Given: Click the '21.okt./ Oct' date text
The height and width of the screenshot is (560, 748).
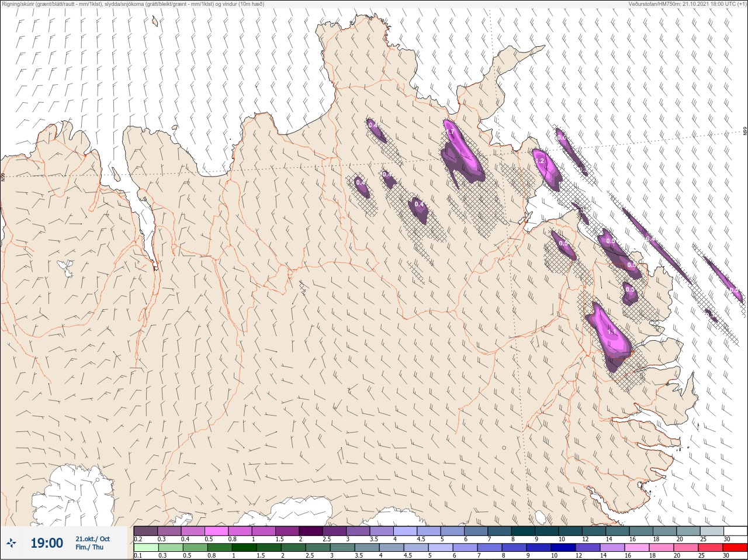Looking at the screenshot, I should point(92,539).
